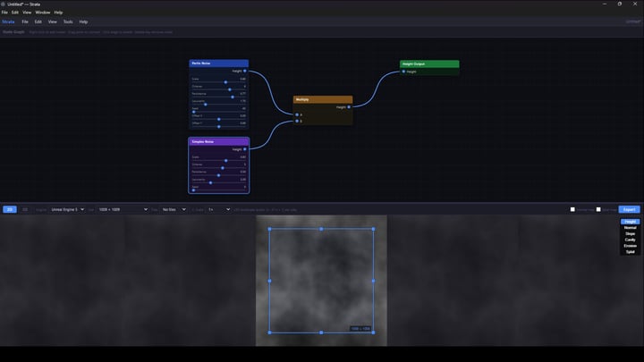
Task: Select the Perlin Noise node header
Action: point(218,63)
